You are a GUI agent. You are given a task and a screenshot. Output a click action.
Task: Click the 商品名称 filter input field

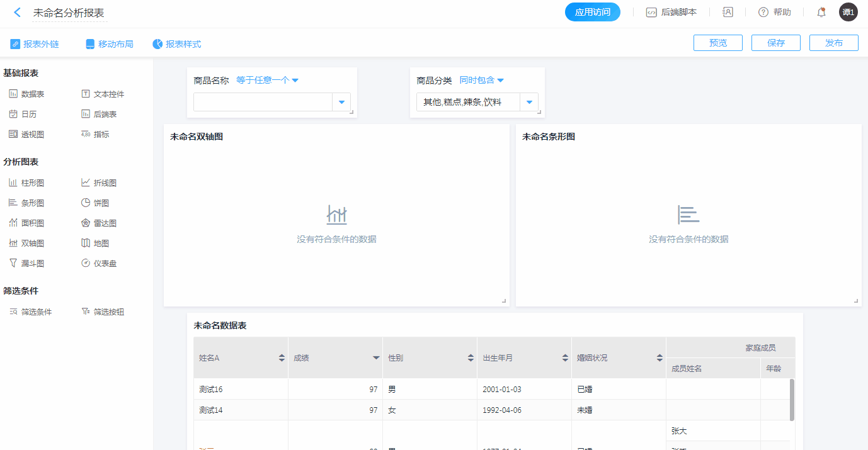[x=263, y=102]
